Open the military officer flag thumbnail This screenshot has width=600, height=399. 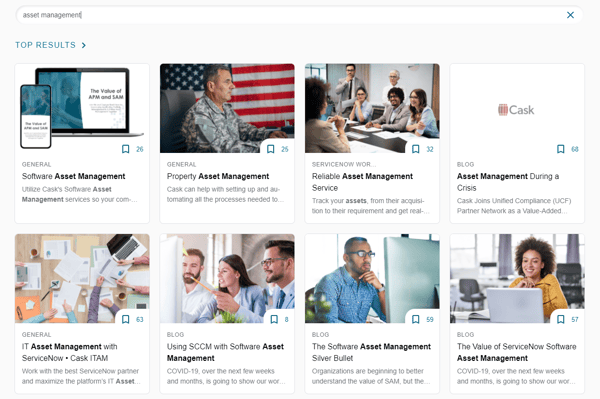pos(227,108)
